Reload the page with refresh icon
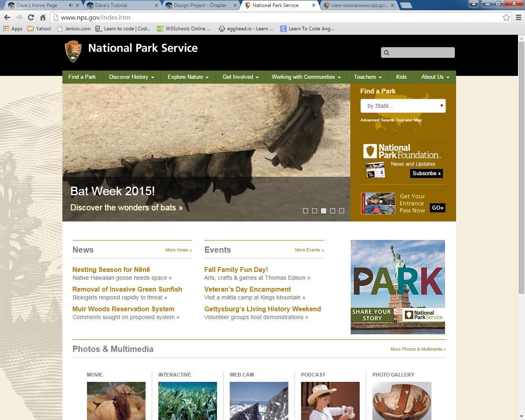The width and height of the screenshot is (525, 420). pos(31,17)
